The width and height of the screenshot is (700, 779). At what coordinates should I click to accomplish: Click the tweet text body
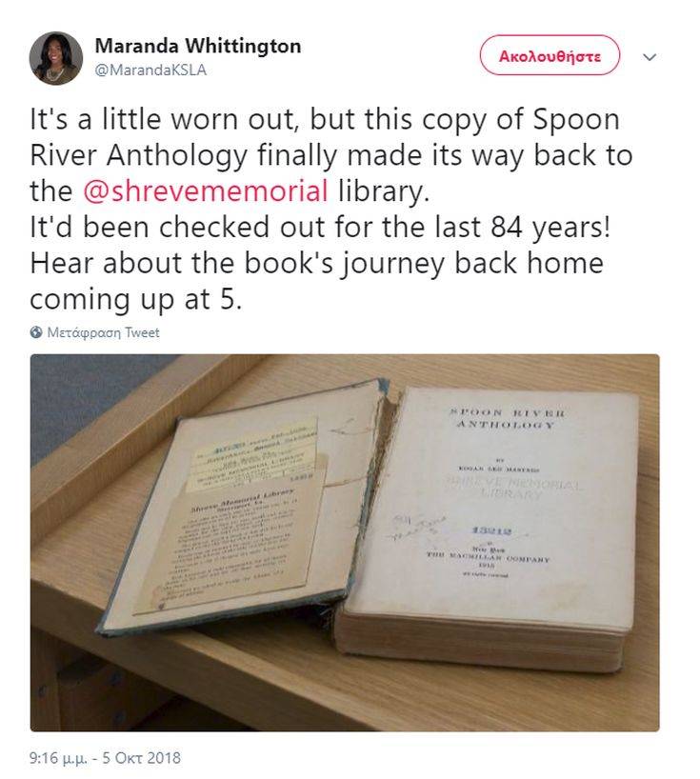click(331, 210)
